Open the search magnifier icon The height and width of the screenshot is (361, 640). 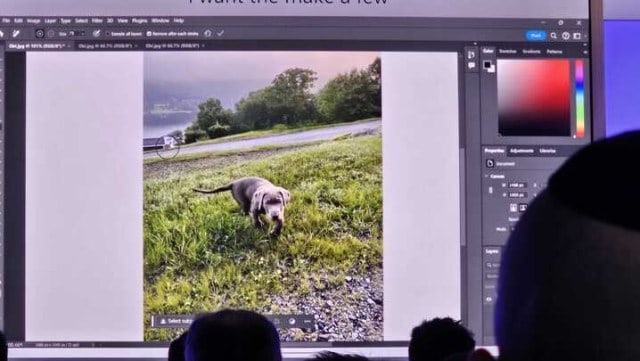pos(554,36)
